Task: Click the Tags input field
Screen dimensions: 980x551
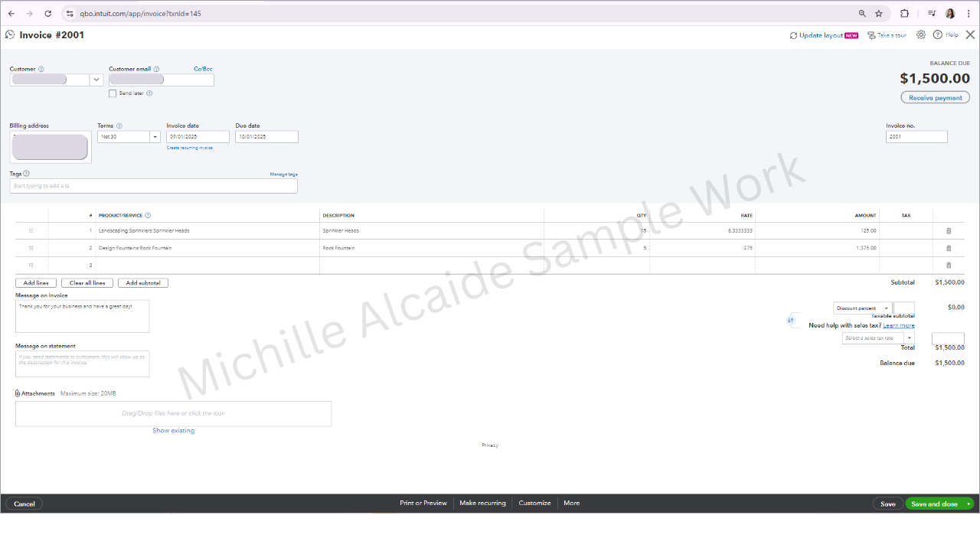Action: [153, 186]
